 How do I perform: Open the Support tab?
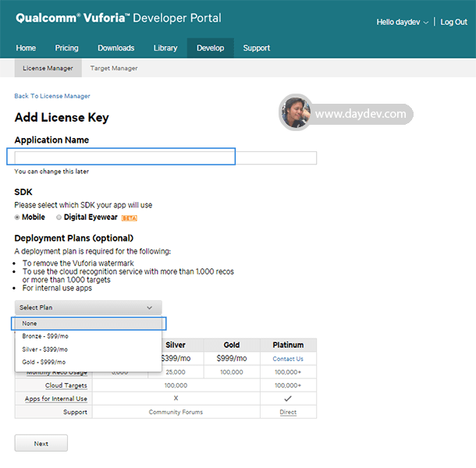tap(257, 48)
